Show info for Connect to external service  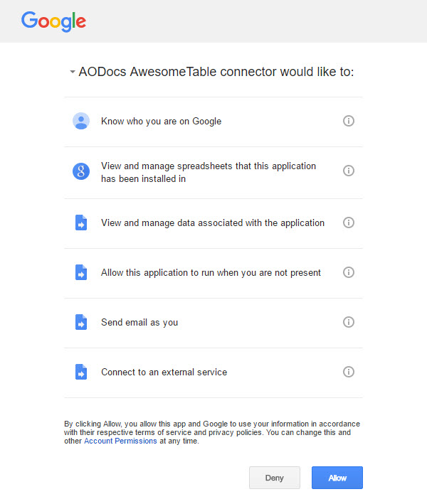coord(349,372)
